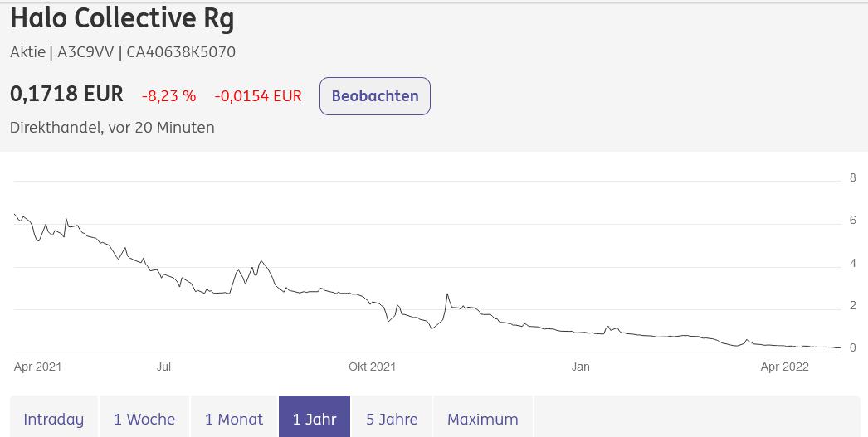
Task: Select the 1 Woche time range
Action: click(144, 419)
